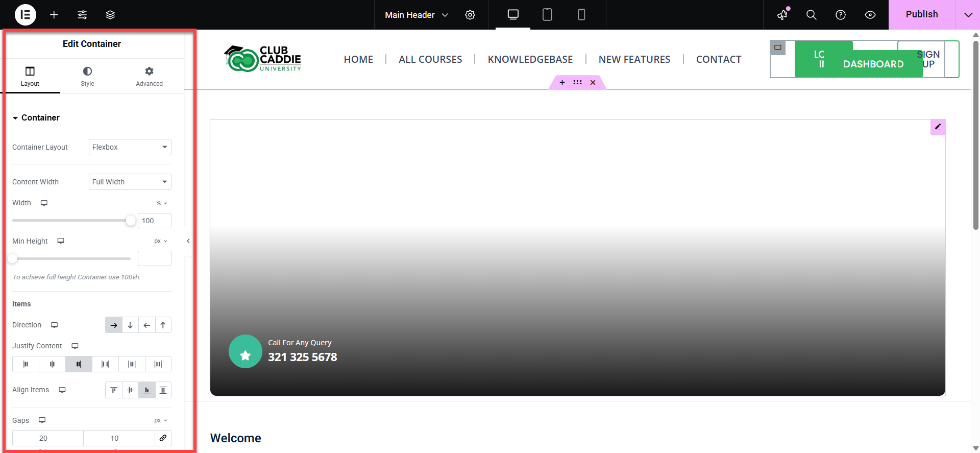Open Container Layout Flexbox dropdown
The height and width of the screenshot is (453, 980).
pos(130,147)
